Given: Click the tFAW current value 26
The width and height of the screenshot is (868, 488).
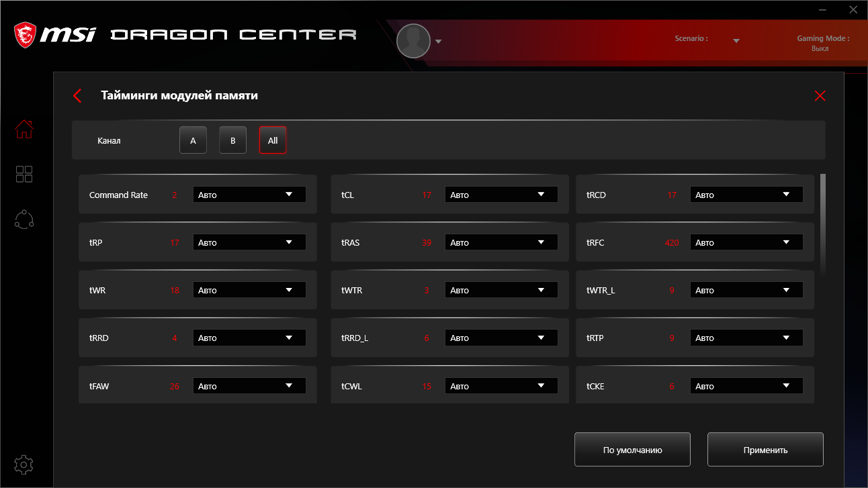Looking at the screenshot, I should pos(175,386).
